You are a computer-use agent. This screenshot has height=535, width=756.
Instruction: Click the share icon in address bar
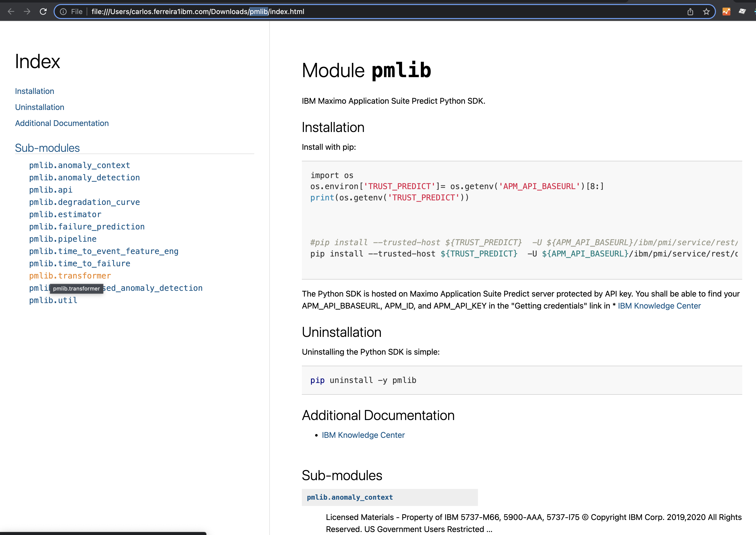coord(690,12)
